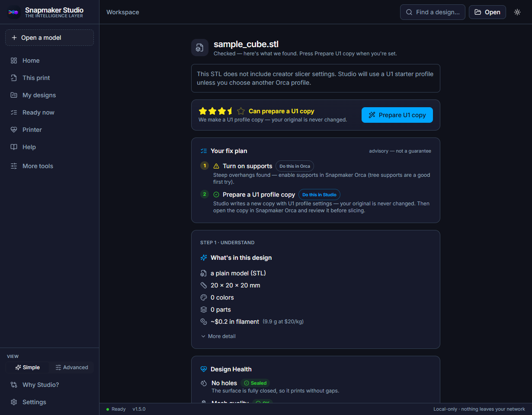Screen dimensions: 532x415
Task: Click the sparkle icon beside What's in this design
Action: (204, 258)
